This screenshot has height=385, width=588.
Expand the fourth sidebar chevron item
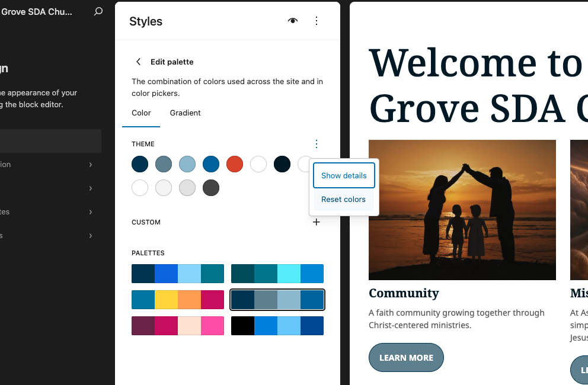click(90, 235)
